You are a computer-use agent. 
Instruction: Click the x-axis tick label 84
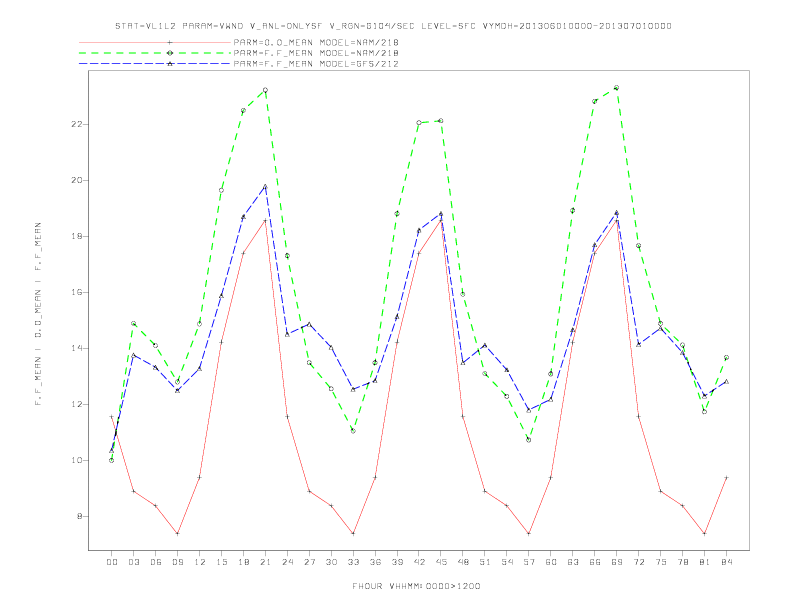[727, 562]
